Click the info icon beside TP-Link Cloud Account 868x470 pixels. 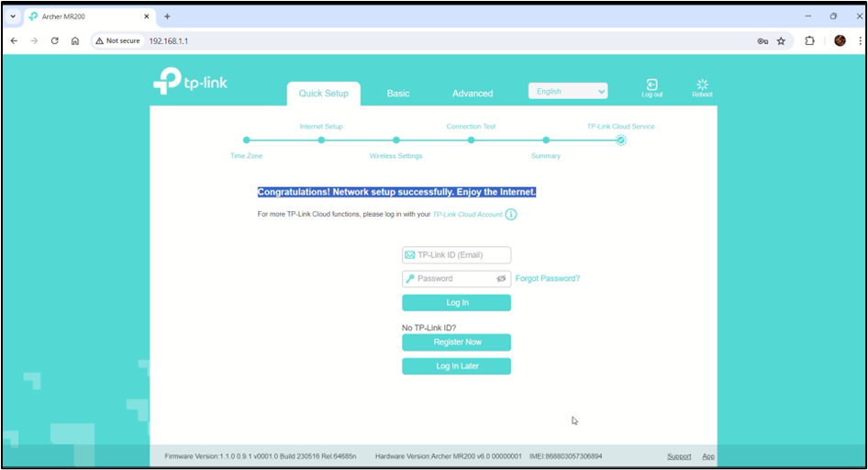pyautogui.click(x=511, y=215)
